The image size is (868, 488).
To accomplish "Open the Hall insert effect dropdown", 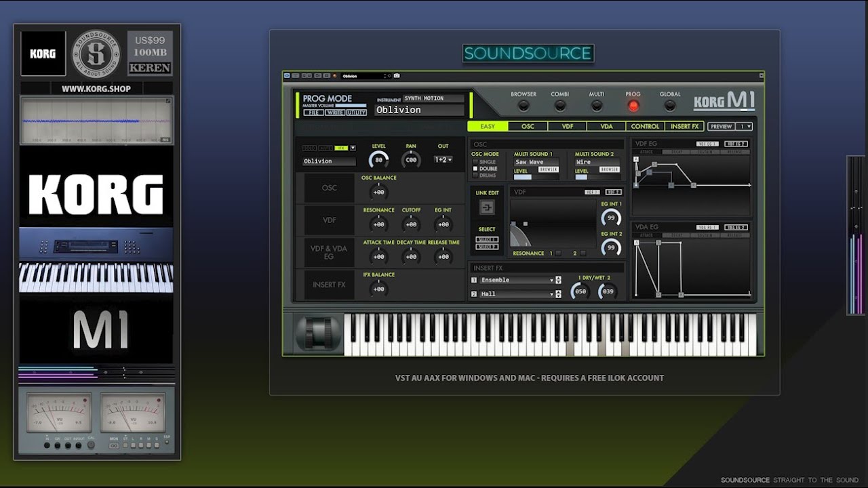I will tap(517, 294).
